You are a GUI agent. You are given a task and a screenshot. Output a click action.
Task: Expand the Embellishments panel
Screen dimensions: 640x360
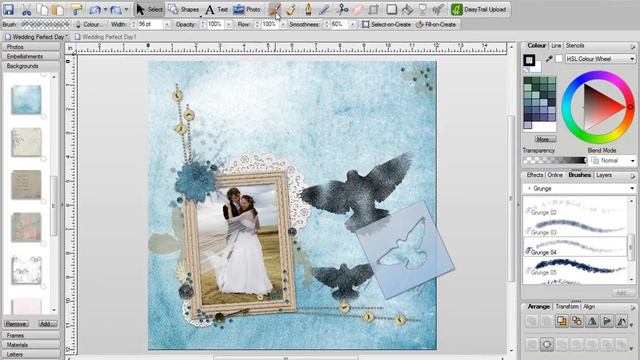(31, 56)
